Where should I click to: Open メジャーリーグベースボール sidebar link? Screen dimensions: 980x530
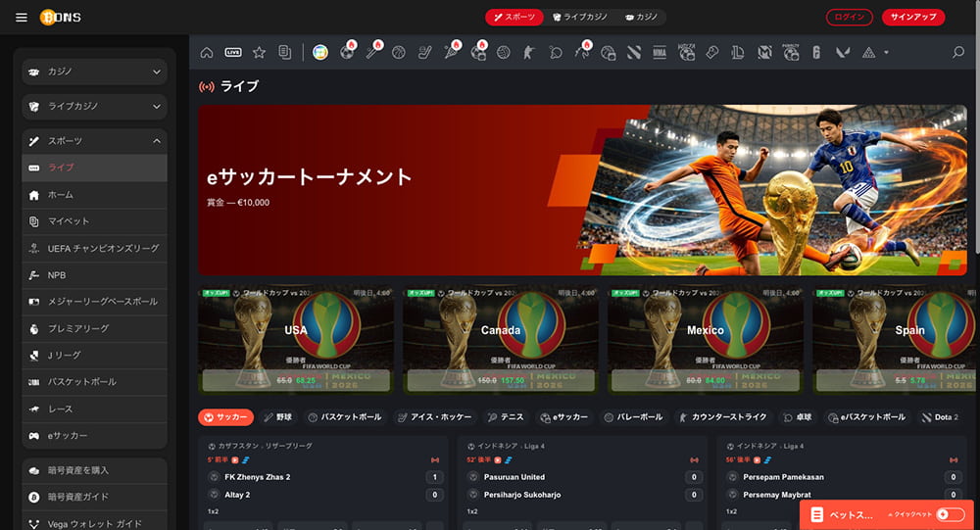(94, 302)
